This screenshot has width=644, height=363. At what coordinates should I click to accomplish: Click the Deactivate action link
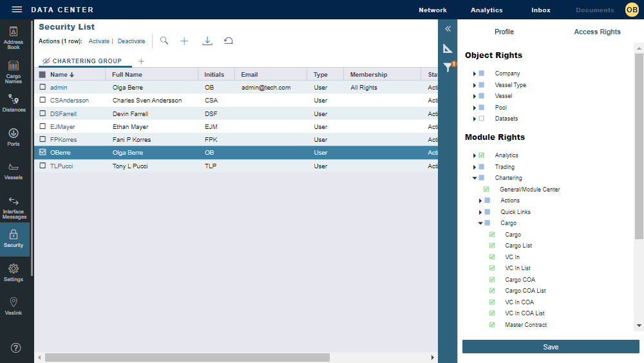(x=131, y=41)
